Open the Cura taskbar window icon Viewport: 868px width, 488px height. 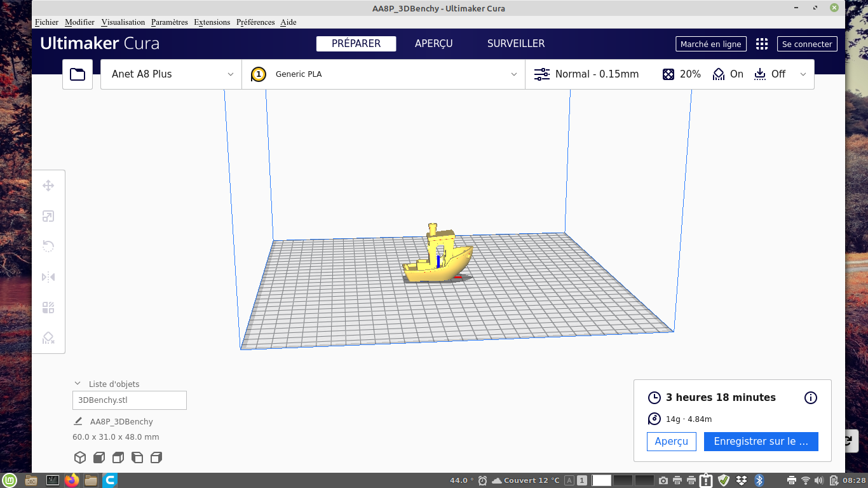111,480
